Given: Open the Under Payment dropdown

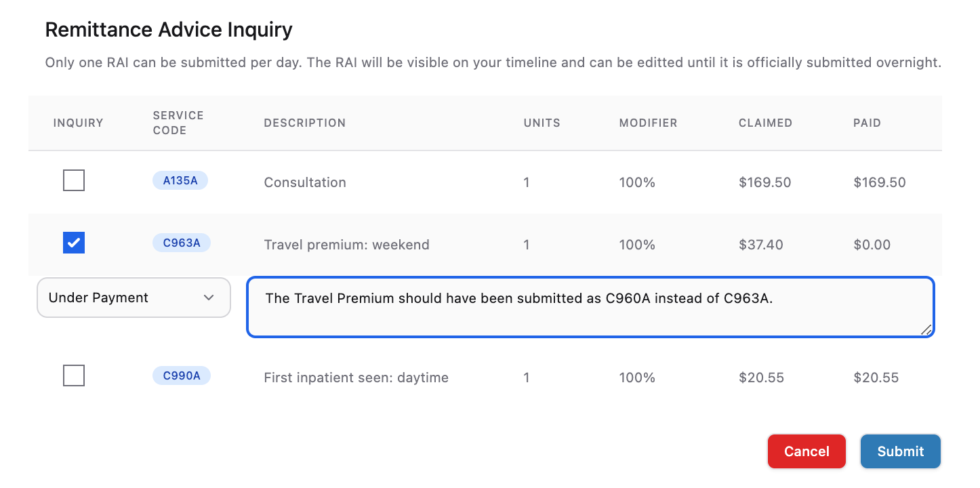Looking at the screenshot, I should click(x=134, y=298).
